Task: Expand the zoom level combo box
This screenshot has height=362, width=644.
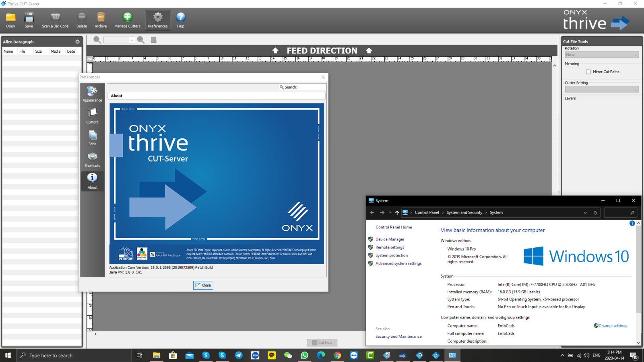Action: pyautogui.click(x=132, y=40)
